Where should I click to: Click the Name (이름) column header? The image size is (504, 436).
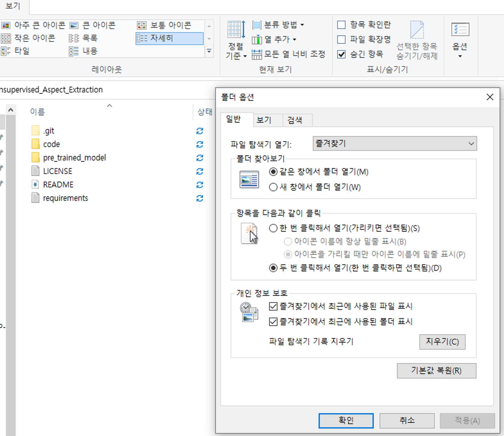point(37,112)
